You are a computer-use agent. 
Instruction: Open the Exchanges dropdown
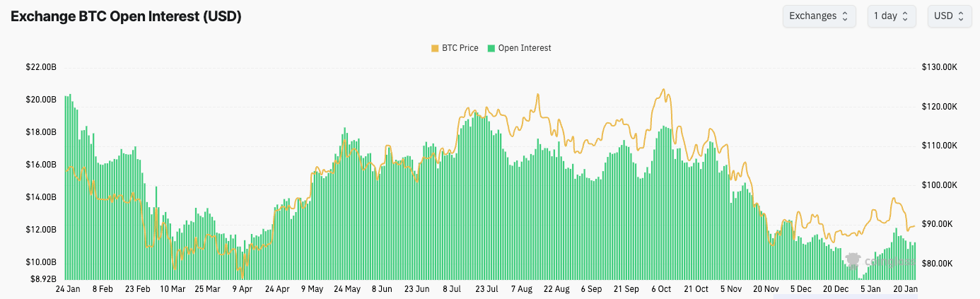point(819,16)
